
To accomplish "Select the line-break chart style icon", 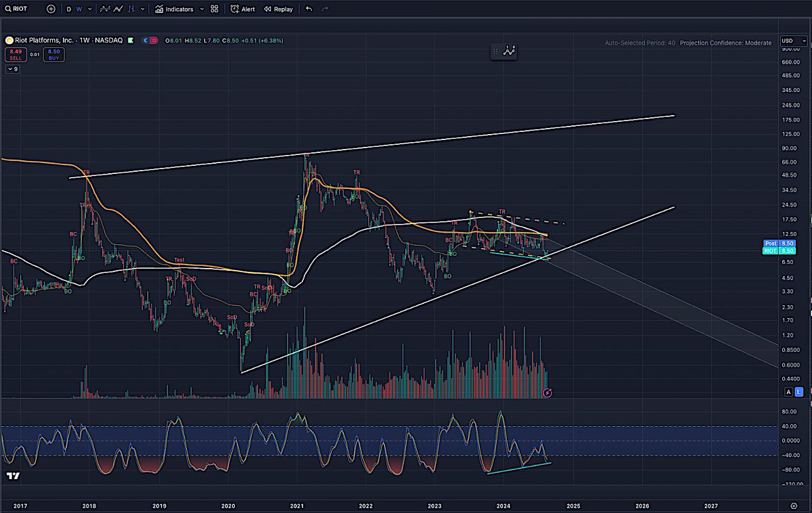I will pyautogui.click(x=105, y=9).
